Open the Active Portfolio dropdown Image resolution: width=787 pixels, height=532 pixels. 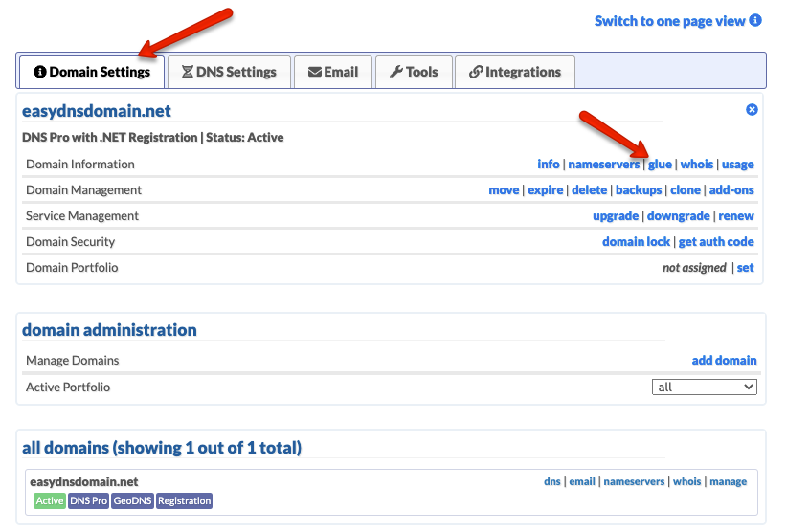pyautogui.click(x=705, y=387)
